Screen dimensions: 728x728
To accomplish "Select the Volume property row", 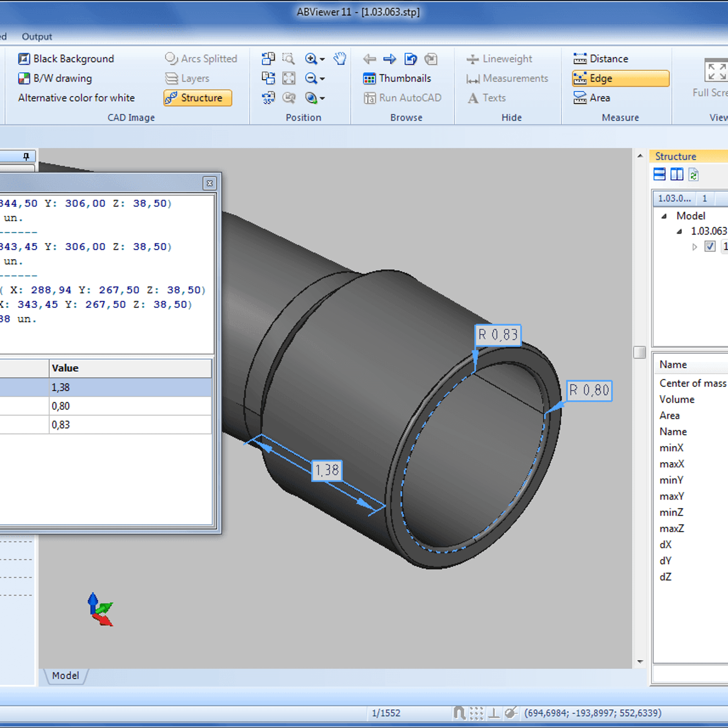I will click(677, 399).
